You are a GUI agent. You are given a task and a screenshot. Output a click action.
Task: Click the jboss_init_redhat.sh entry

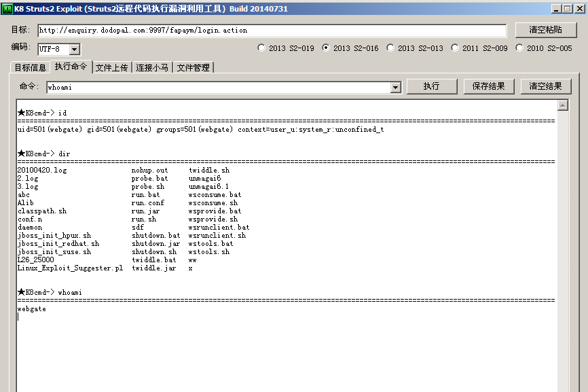point(58,243)
